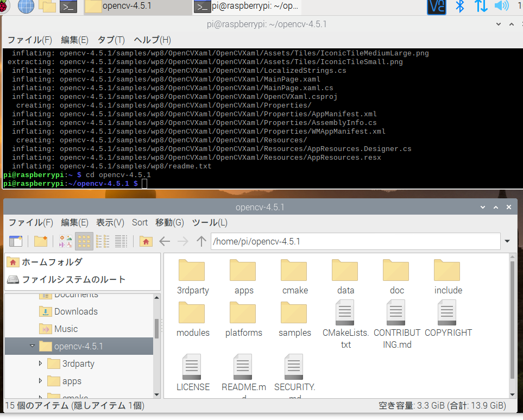Click folder tree scroll up arrow
523x420 pixels.
(x=157, y=298)
